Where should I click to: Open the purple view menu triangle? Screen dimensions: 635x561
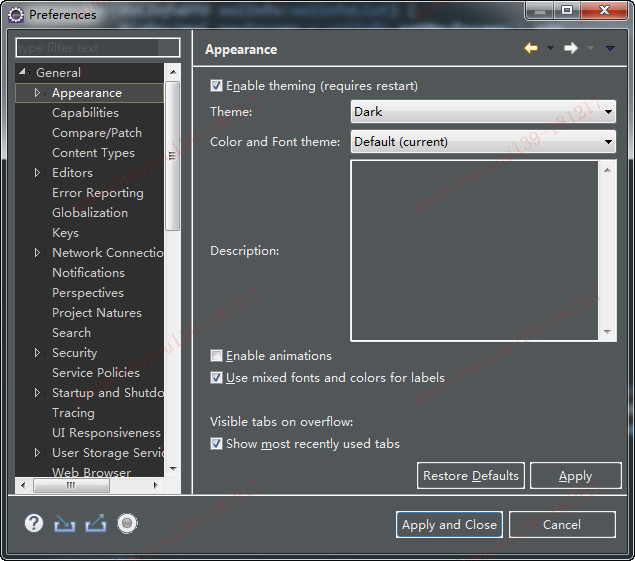(x=610, y=48)
